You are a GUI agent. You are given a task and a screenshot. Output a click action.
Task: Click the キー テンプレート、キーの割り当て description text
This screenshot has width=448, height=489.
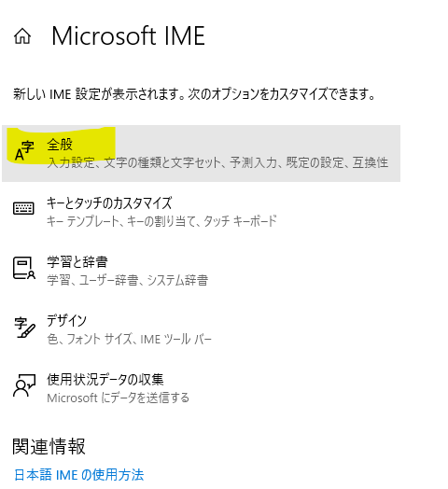(161, 221)
